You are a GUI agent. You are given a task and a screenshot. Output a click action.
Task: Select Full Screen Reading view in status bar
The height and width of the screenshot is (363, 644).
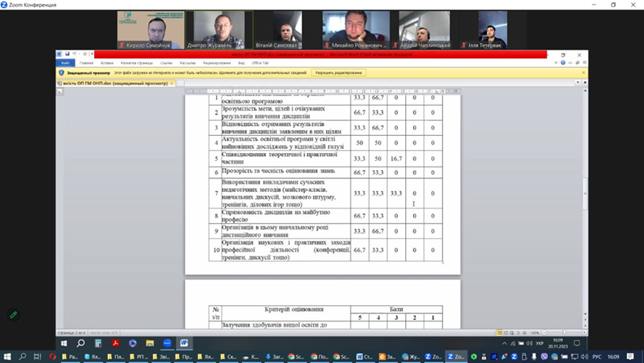505,332
